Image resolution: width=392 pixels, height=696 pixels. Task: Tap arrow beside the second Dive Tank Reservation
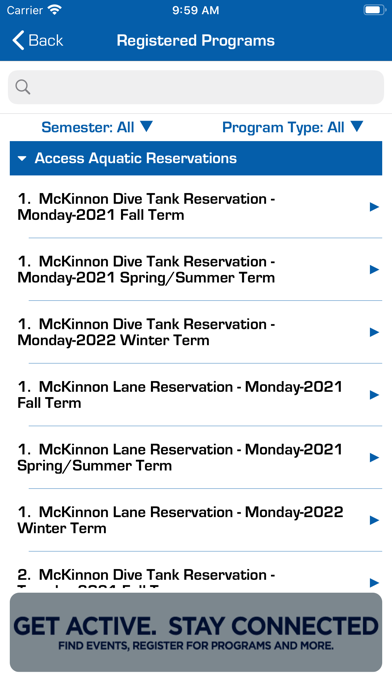[374, 582]
